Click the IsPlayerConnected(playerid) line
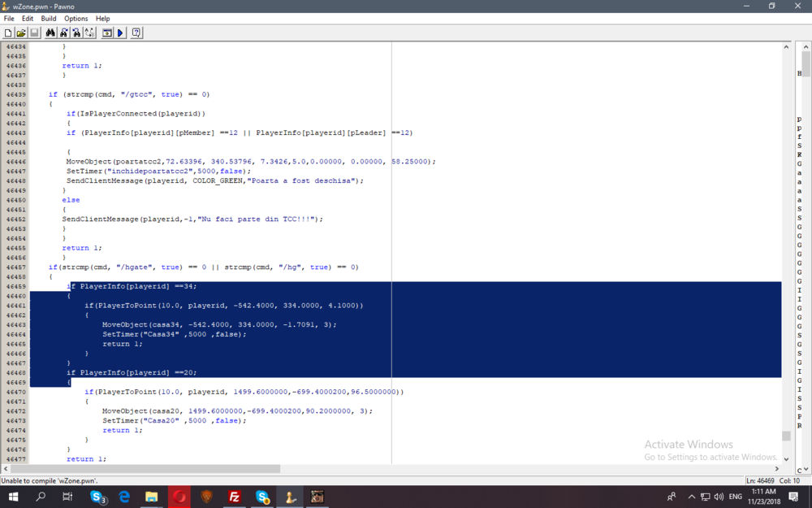Image resolution: width=812 pixels, height=508 pixels. (136, 114)
